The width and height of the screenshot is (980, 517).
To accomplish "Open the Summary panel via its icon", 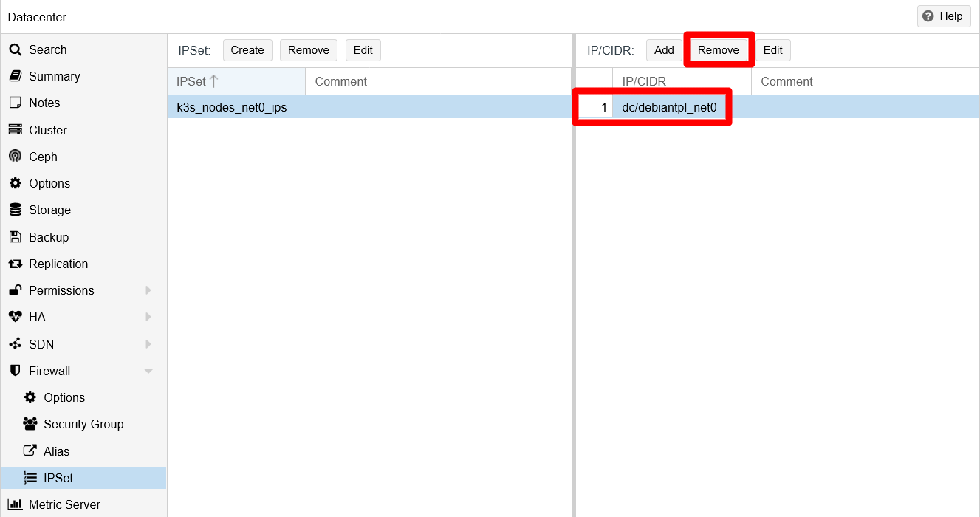I will pyautogui.click(x=16, y=76).
